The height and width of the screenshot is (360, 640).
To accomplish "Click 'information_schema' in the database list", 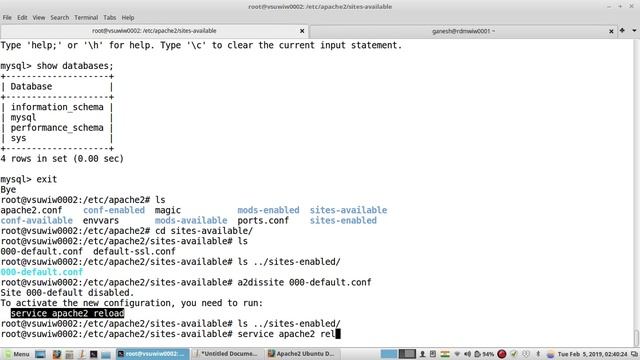I will coord(57,107).
